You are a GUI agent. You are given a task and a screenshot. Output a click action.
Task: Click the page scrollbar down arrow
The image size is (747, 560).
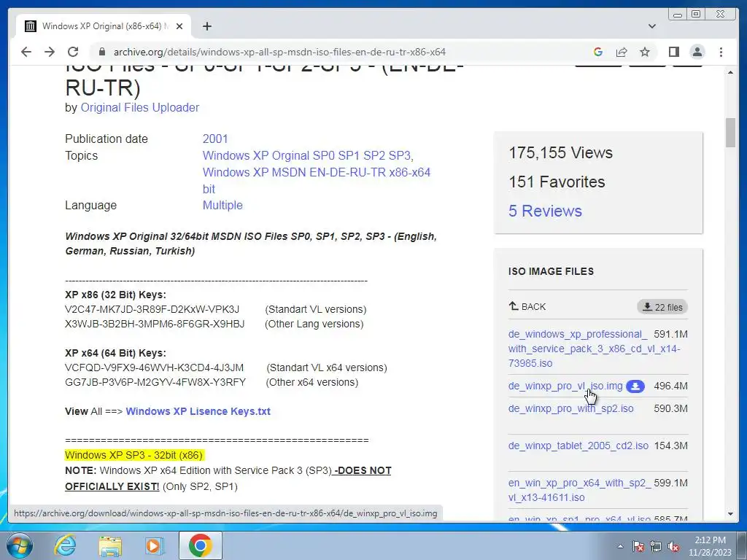730,514
